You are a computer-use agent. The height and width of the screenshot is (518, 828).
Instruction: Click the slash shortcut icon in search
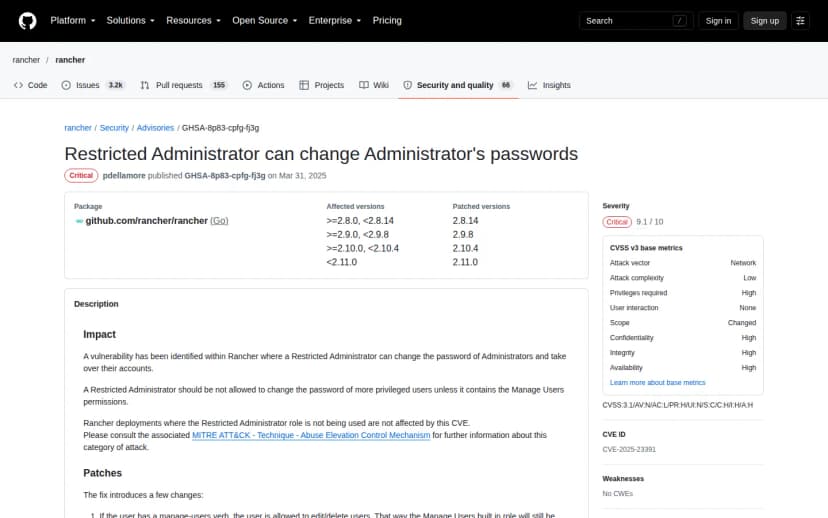[680, 21]
